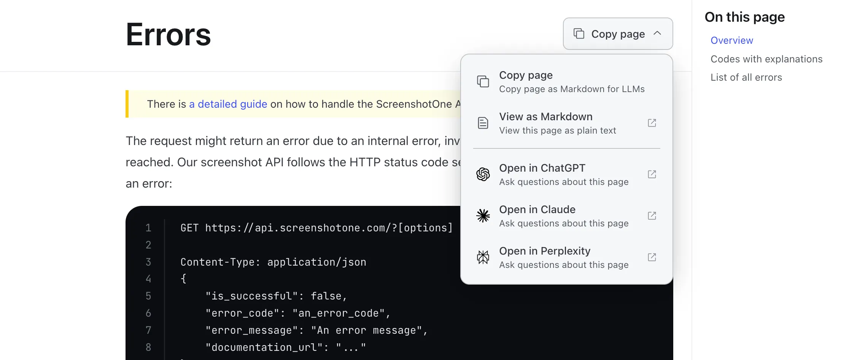
Task: Click the external link icon beside Open in ChatGPT
Action: pyautogui.click(x=652, y=174)
